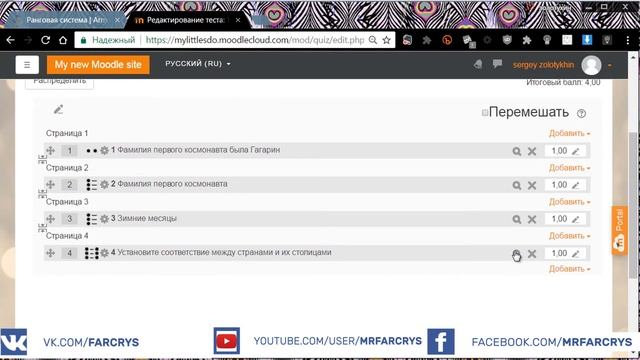The width and height of the screenshot is (640, 360).
Task: Click the browser back arrow
Action: 11,40
